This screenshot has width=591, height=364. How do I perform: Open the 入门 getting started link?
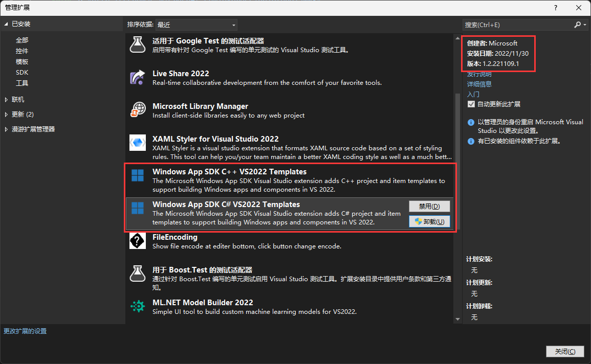click(x=473, y=94)
